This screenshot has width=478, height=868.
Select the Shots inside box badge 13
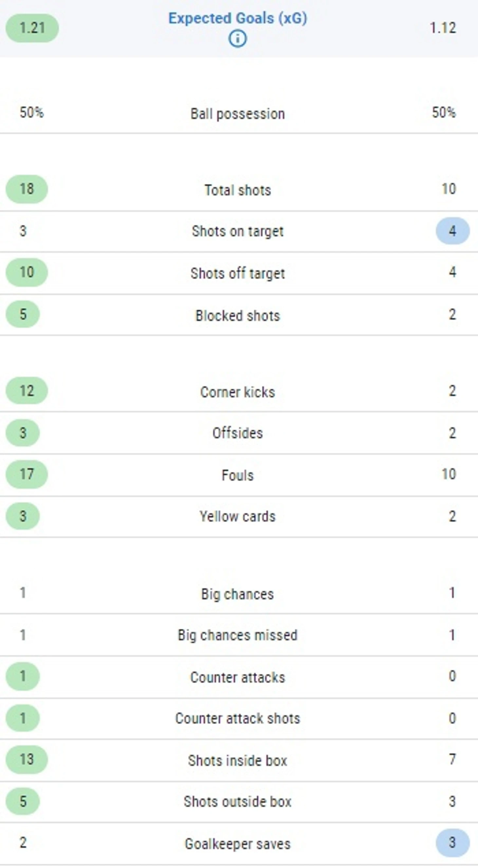pyautogui.click(x=27, y=760)
